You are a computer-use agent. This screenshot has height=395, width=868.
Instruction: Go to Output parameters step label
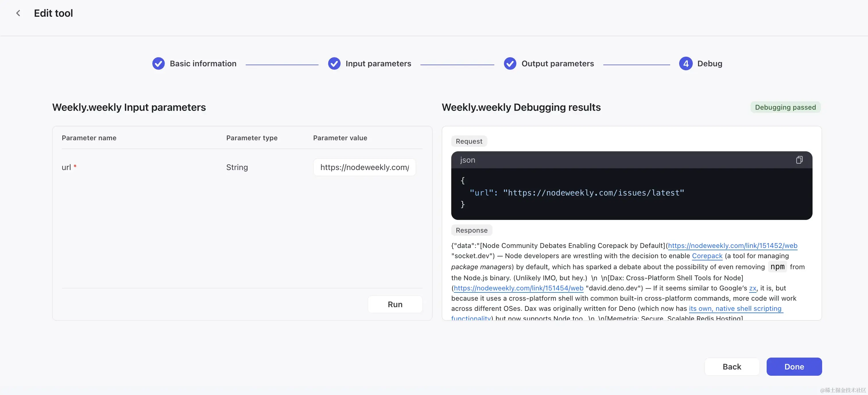(x=557, y=63)
